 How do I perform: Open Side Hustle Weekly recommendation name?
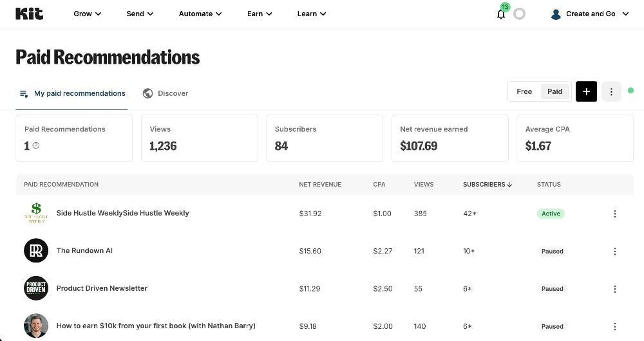coord(122,213)
